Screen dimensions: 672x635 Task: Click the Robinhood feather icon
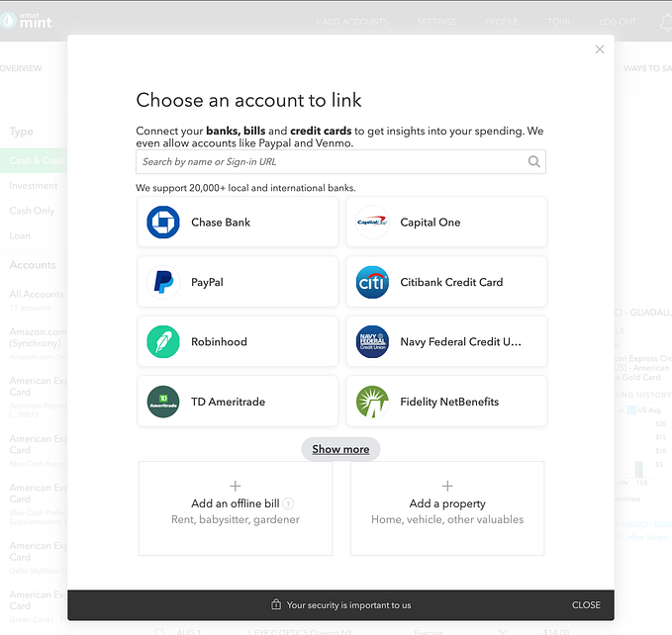pyautogui.click(x=163, y=341)
